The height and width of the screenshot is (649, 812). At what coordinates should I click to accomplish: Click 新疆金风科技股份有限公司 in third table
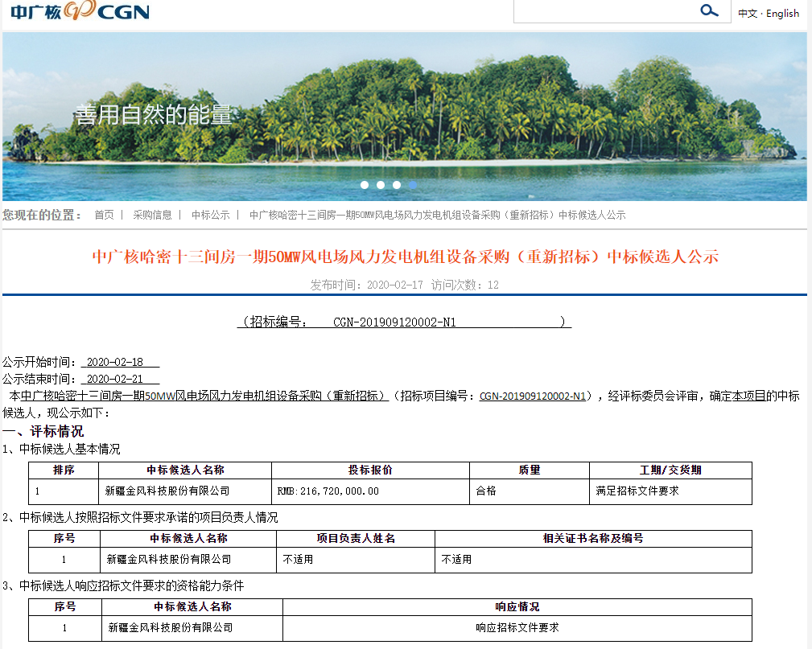click(171, 628)
